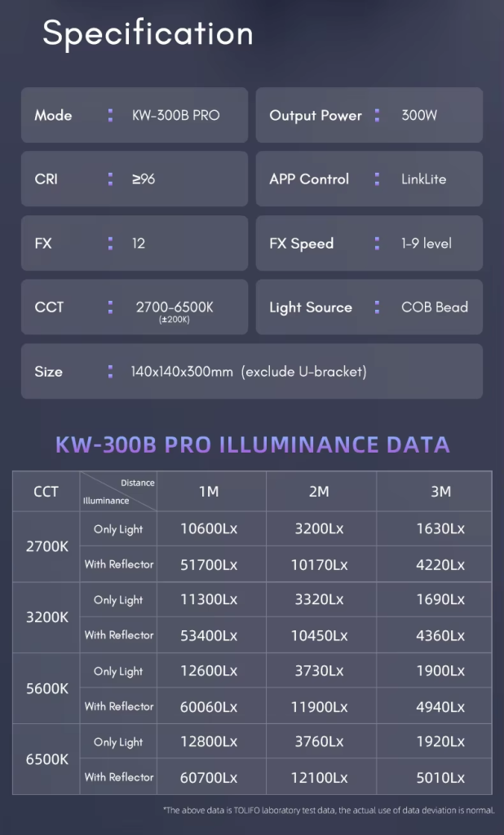The width and height of the screenshot is (504, 835).
Task: Click the KW-300B PRO ILLUMINANCE DATA title
Action: click(x=253, y=444)
